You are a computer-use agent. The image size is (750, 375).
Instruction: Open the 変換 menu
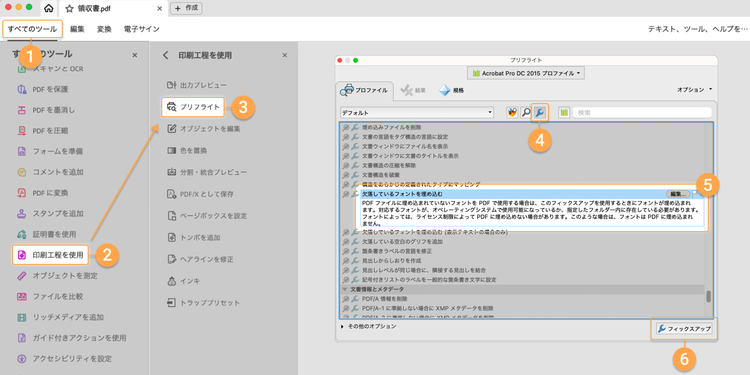[104, 29]
